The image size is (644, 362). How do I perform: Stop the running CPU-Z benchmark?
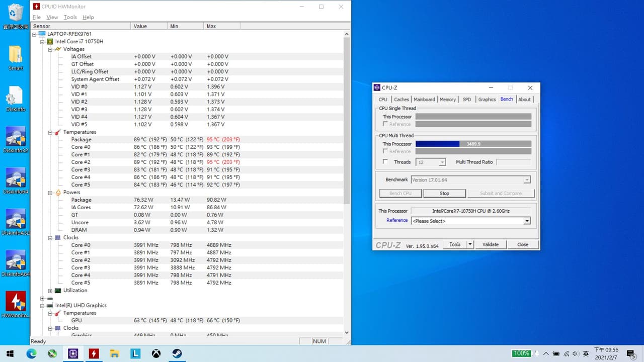444,194
